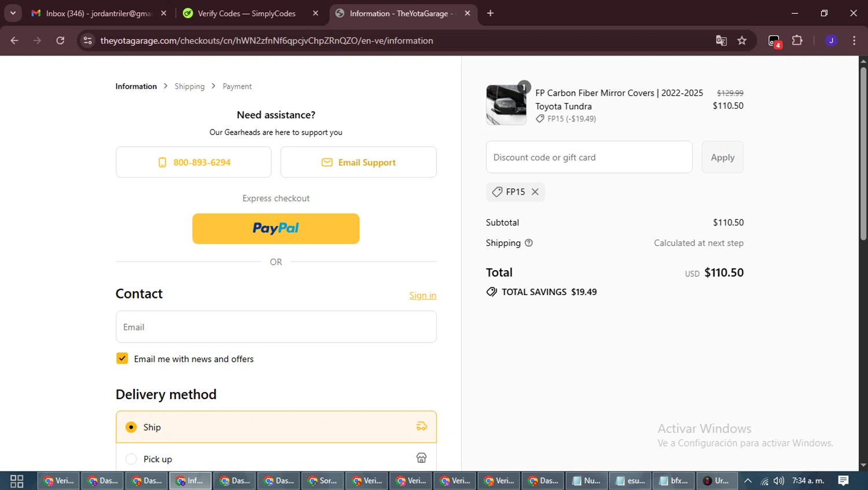
Task: Pay with PayPal express checkout
Action: [x=275, y=229]
